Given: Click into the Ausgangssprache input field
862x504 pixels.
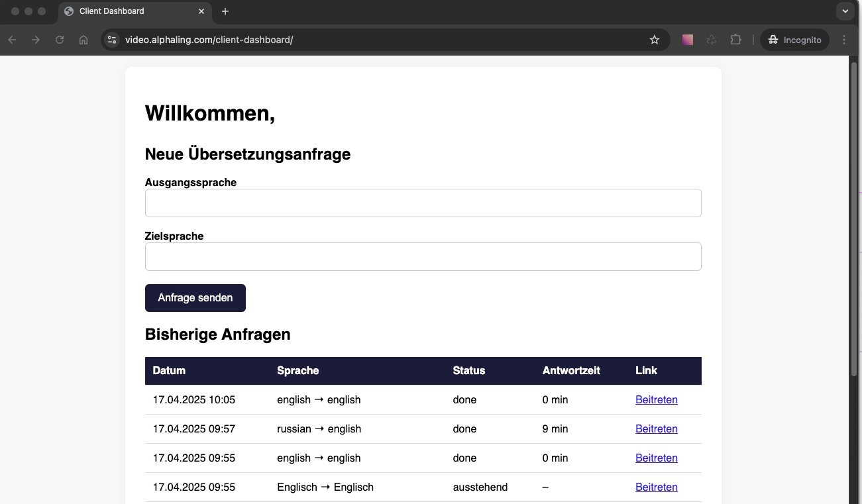Looking at the screenshot, I should click(x=423, y=203).
